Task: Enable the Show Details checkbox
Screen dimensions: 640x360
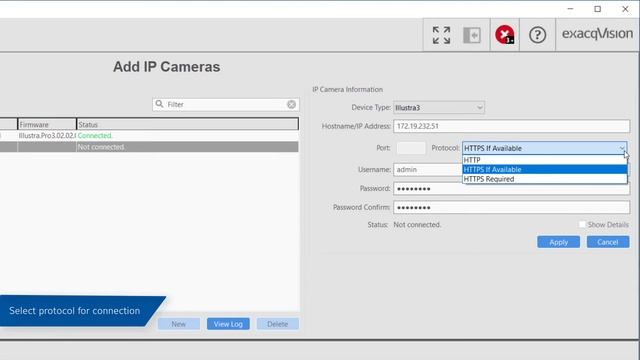Action: pyautogui.click(x=582, y=224)
